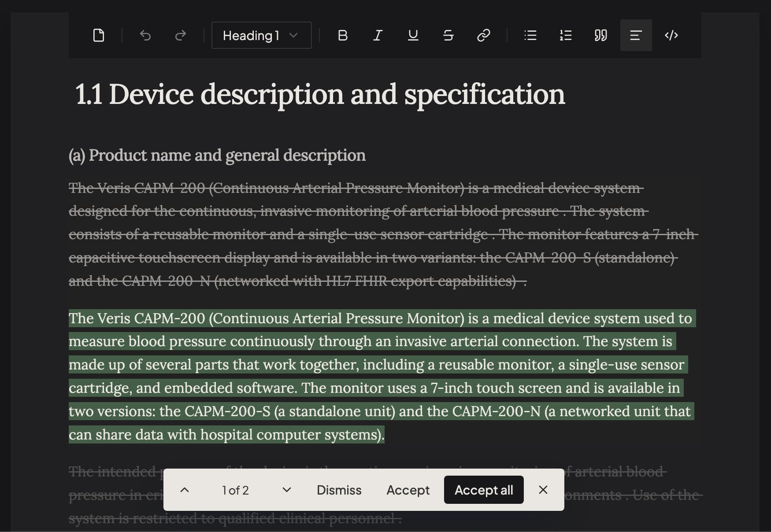Toggle underline formatting
771x532 pixels.
coord(413,35)
